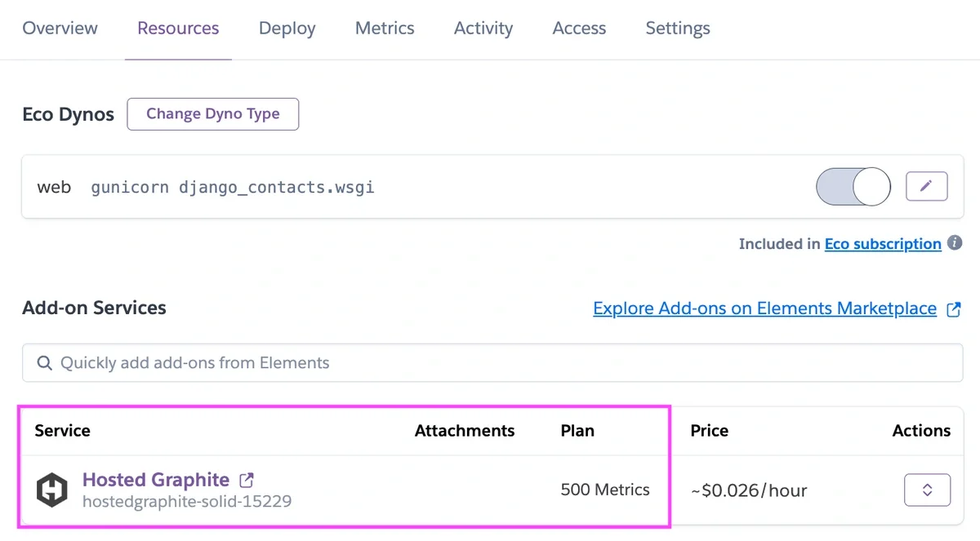Image resolution: width=980 pixels, height=541 pixels.
Task: Click the external link icon next to Hosted Graphite
Action: tap(246, 479)
